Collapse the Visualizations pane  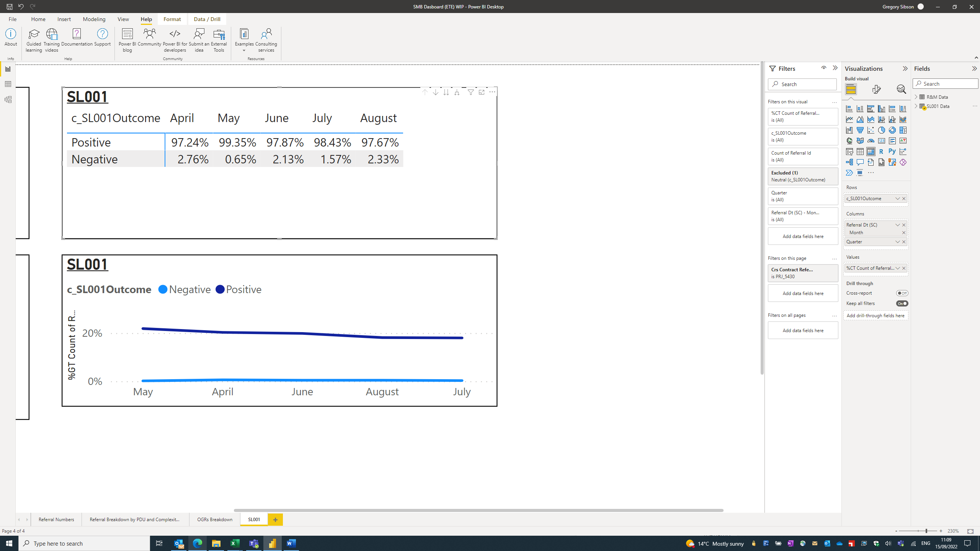point(905,68)
